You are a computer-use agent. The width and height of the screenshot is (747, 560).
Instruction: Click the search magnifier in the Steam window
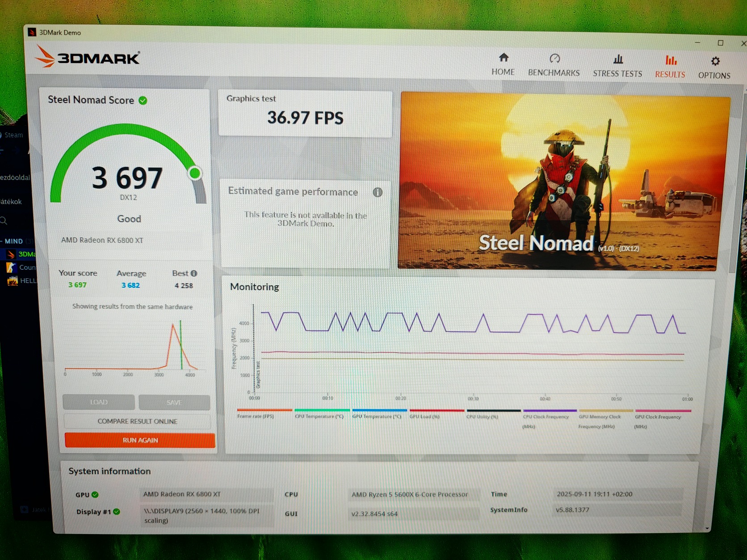click(x=4, y=221)
